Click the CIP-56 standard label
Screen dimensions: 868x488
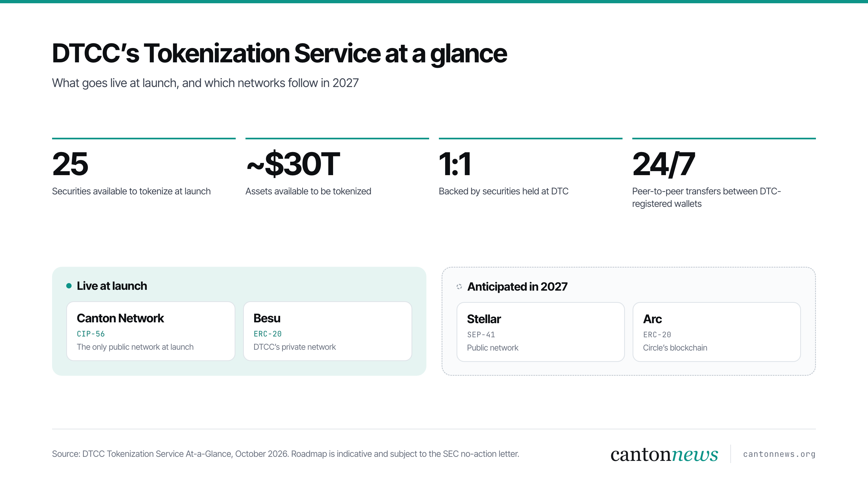point(91,334)
